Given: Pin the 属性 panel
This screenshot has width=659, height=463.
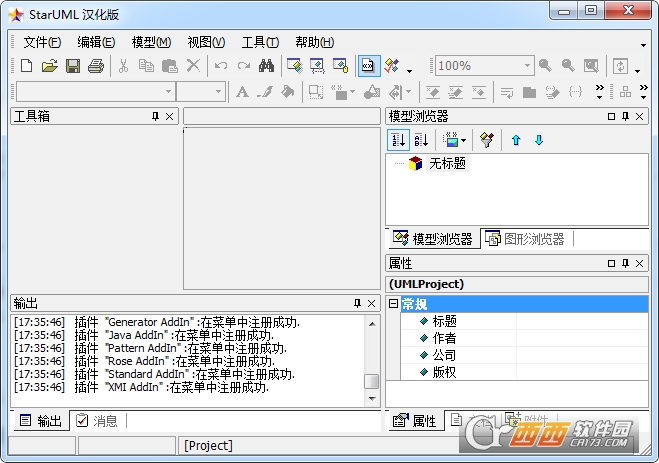Looking at the screenshot, I should point(625,263).
